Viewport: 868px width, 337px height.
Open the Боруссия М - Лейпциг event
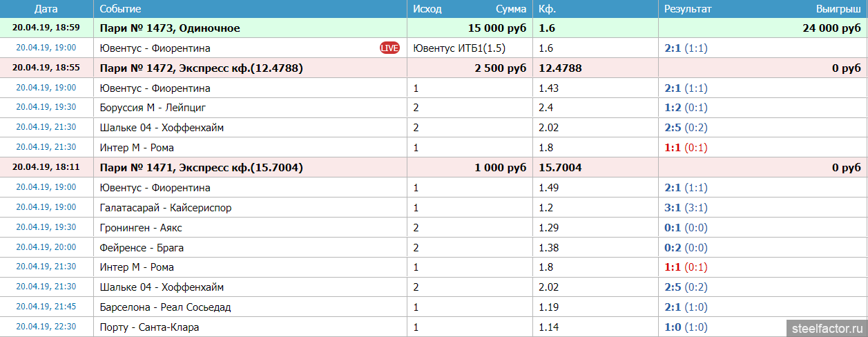point(153,108)
